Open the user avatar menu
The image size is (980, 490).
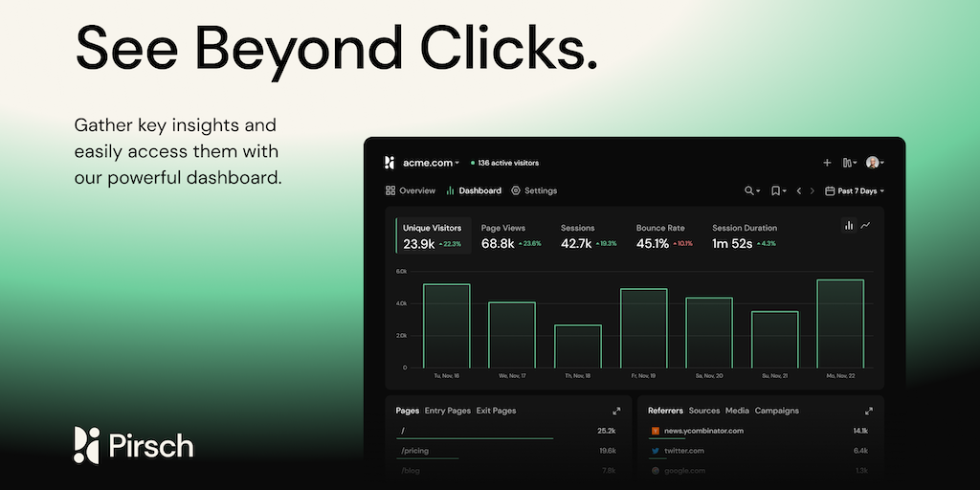tap(875, 163)
